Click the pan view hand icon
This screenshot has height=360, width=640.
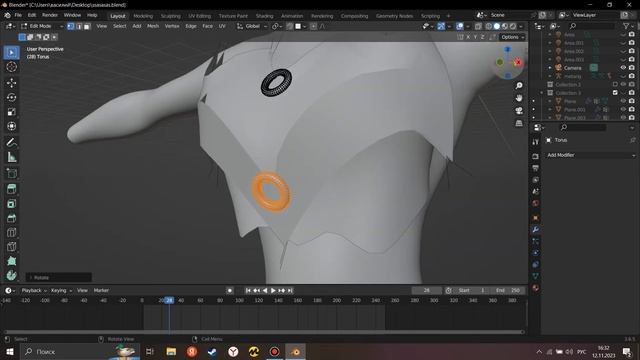pyautogui.click(x=519, y=98)
